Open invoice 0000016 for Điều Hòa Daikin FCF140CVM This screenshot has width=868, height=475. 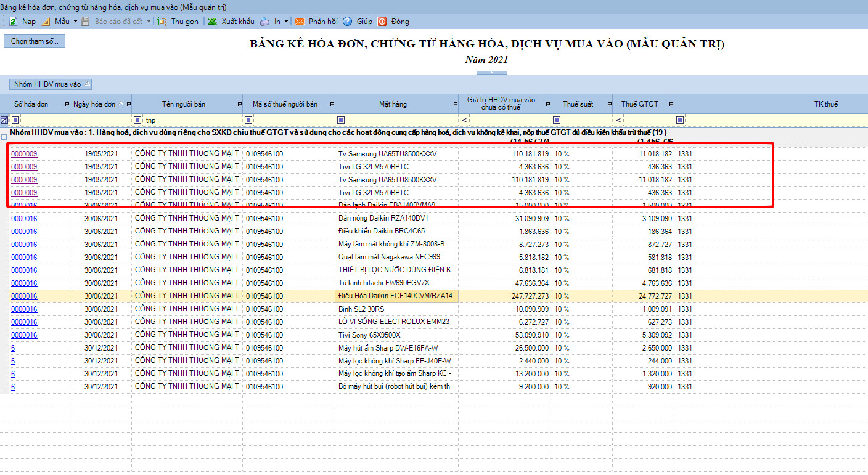tap(24, 296)
